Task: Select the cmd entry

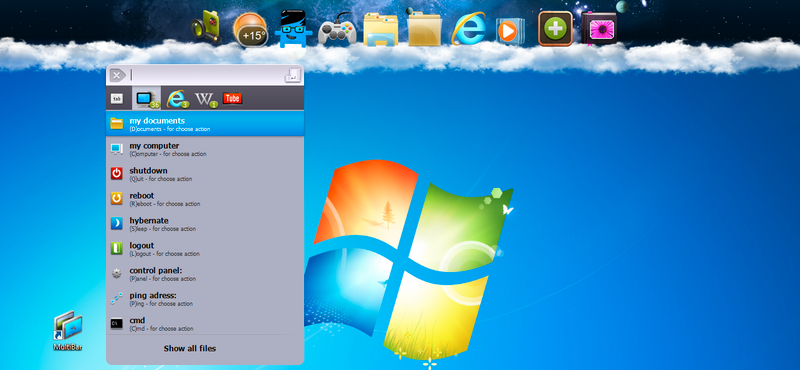Action: click(x=205, y=324)
